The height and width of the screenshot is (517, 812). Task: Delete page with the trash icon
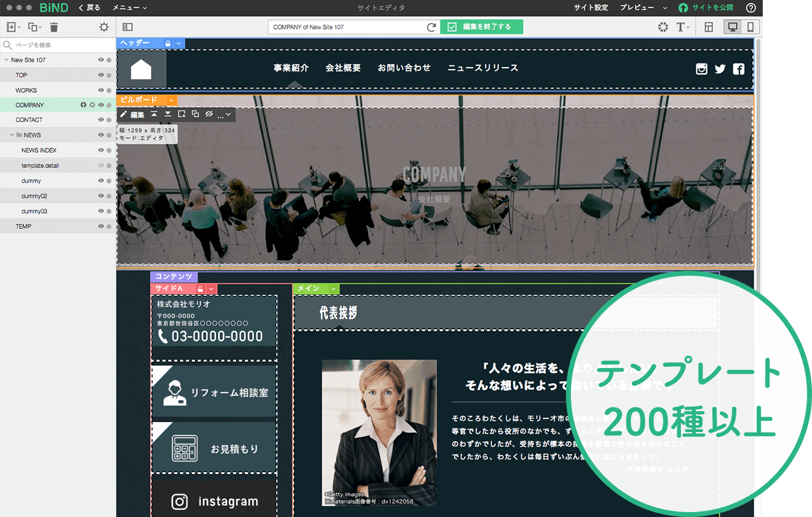pos(54,27)
